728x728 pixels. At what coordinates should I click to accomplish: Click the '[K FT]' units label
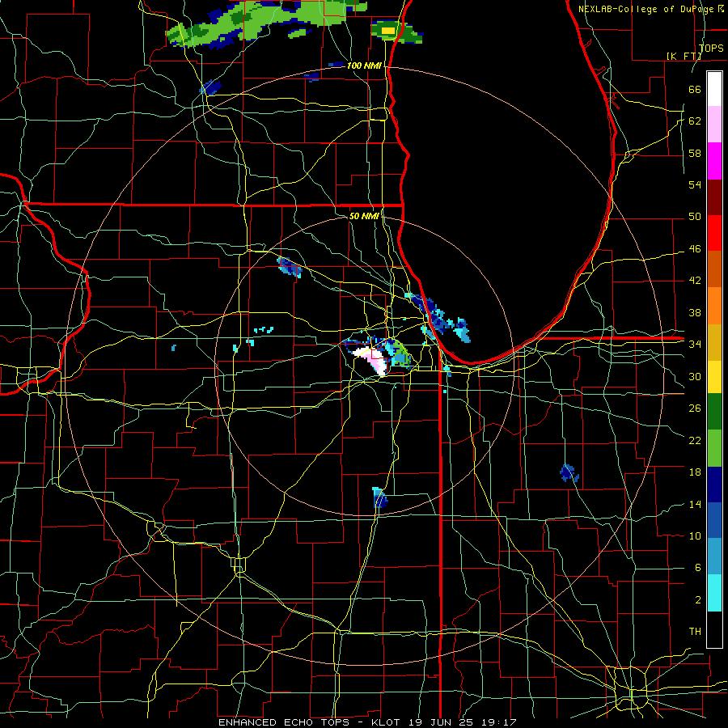pos(684,56)
